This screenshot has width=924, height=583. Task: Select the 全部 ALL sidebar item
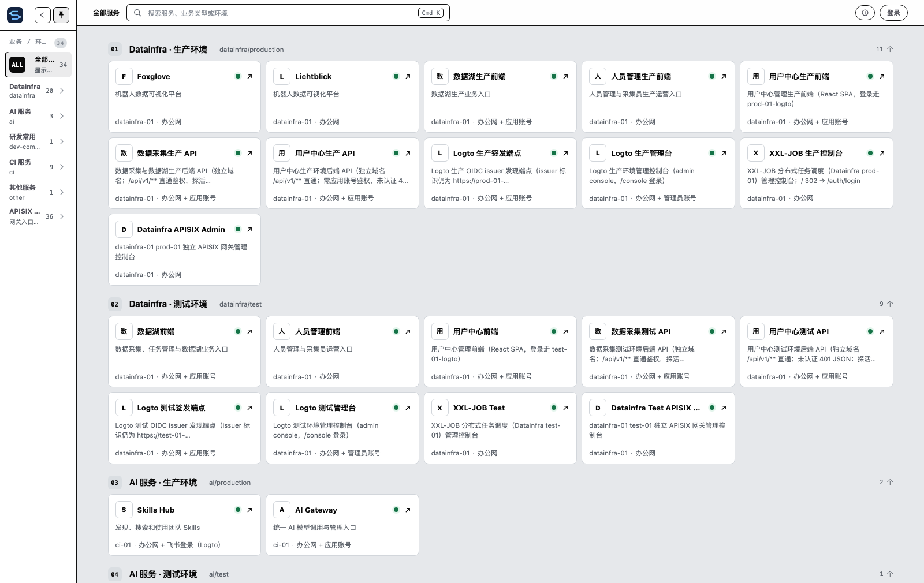38,65
